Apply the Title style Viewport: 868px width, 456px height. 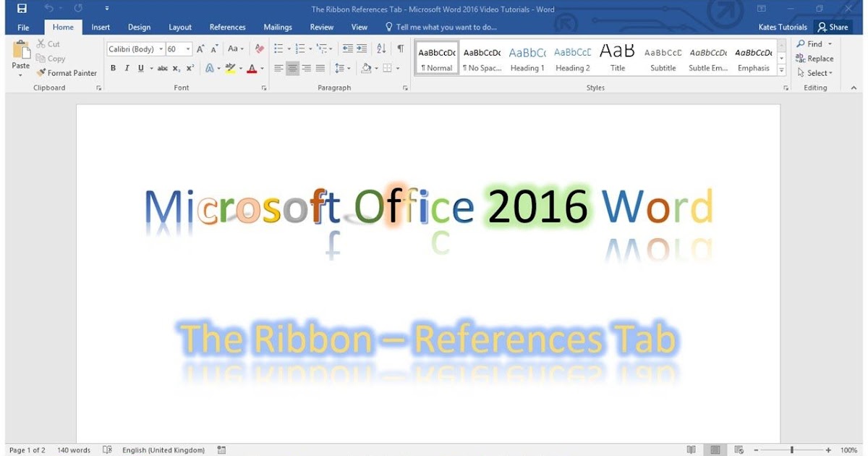pos(617,59)
